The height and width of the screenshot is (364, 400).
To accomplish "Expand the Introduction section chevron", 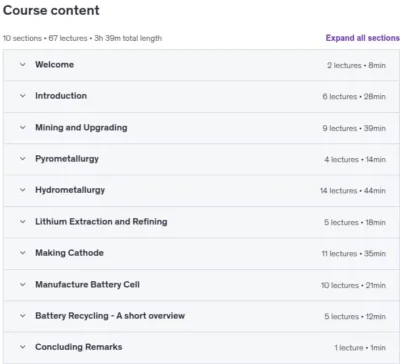I will pos(23,96).
